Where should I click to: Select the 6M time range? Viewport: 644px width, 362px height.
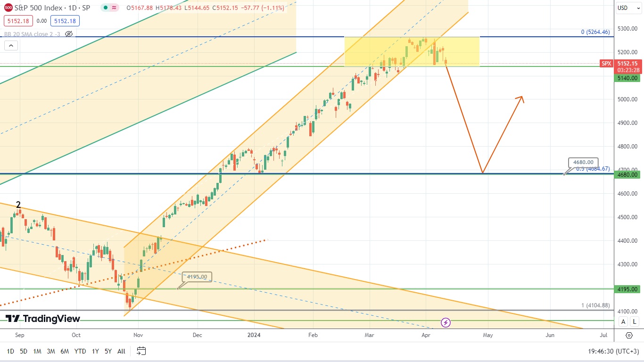[x=65, y=351]
